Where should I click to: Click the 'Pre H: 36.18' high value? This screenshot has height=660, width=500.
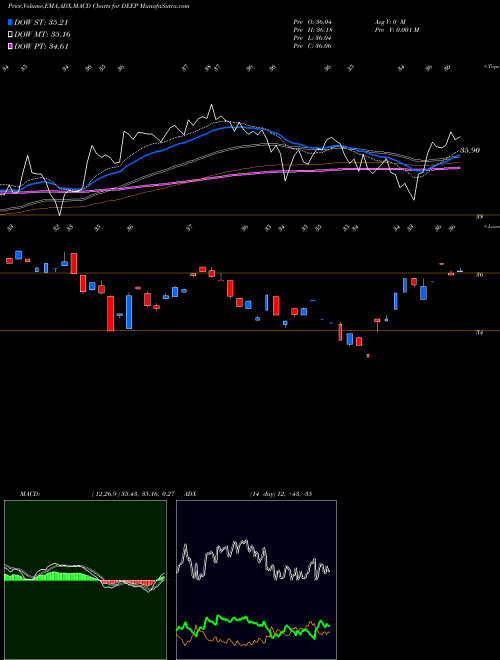click(x=312, y=30)
